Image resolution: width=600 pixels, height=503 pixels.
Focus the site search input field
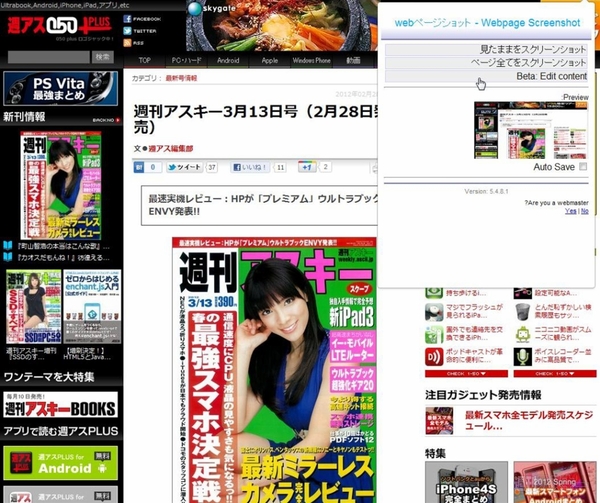[49, 57]
